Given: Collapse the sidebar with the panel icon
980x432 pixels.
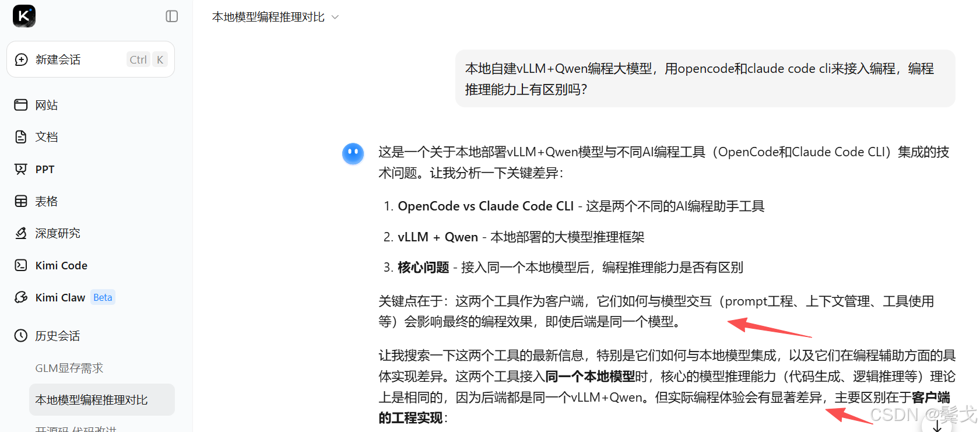Looking at the screenshot, I should [172, 16].
